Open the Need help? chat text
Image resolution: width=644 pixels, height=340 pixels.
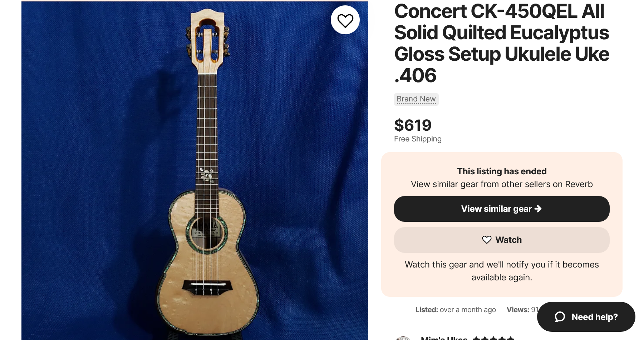(594, 317)
